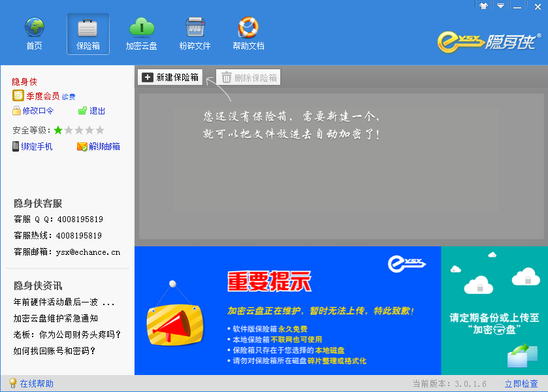This screenshot has width=548, height=392.
Task: Click the 重要提示 blue notice banner
Action: [287, 310]
